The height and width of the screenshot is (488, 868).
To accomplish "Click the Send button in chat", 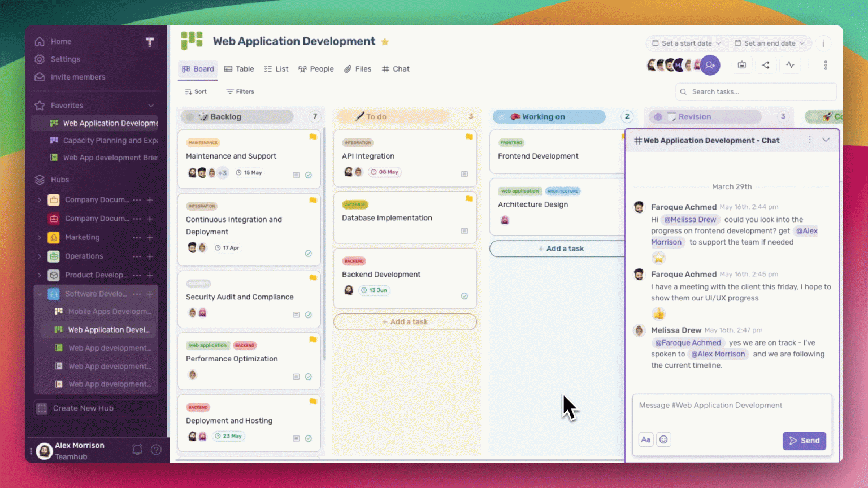I will (x=804, y=441).
